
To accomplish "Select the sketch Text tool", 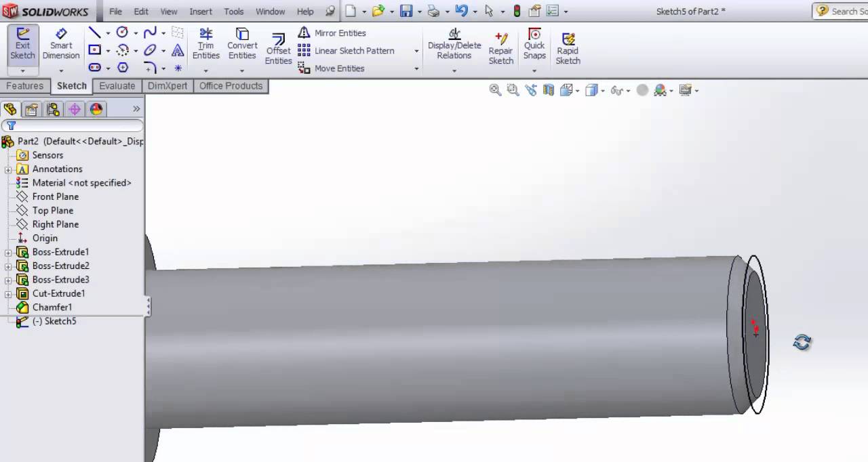I will pos(178,50).
